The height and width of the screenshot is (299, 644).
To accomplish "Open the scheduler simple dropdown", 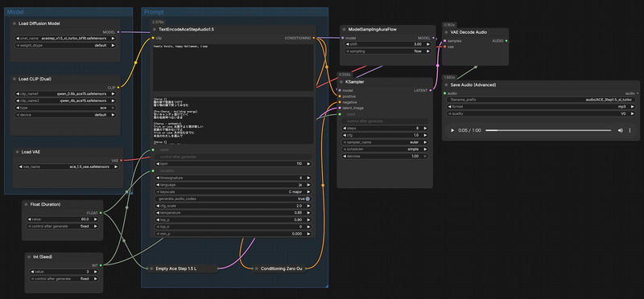I will tap(385, 149).
